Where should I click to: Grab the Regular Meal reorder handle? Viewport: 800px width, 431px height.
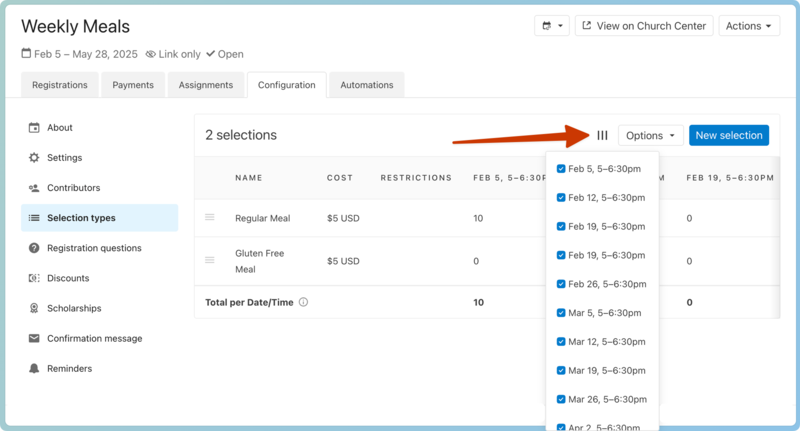point(210,217)
